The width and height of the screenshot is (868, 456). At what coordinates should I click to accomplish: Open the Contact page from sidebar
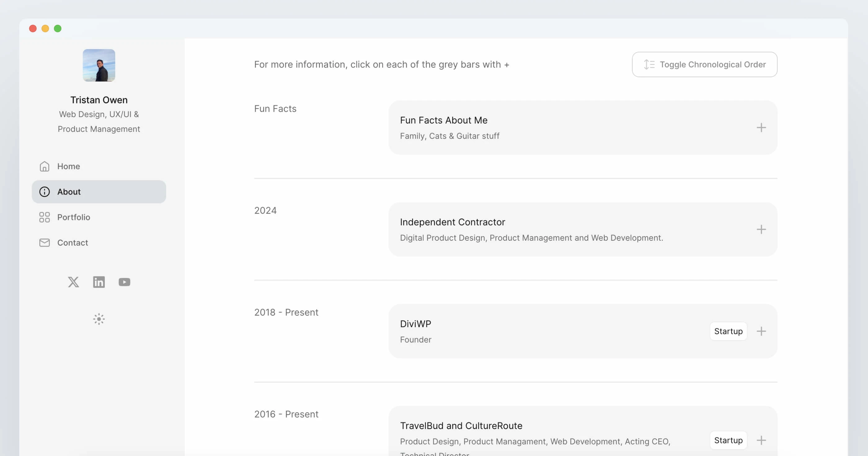click(x=73, y=243)
